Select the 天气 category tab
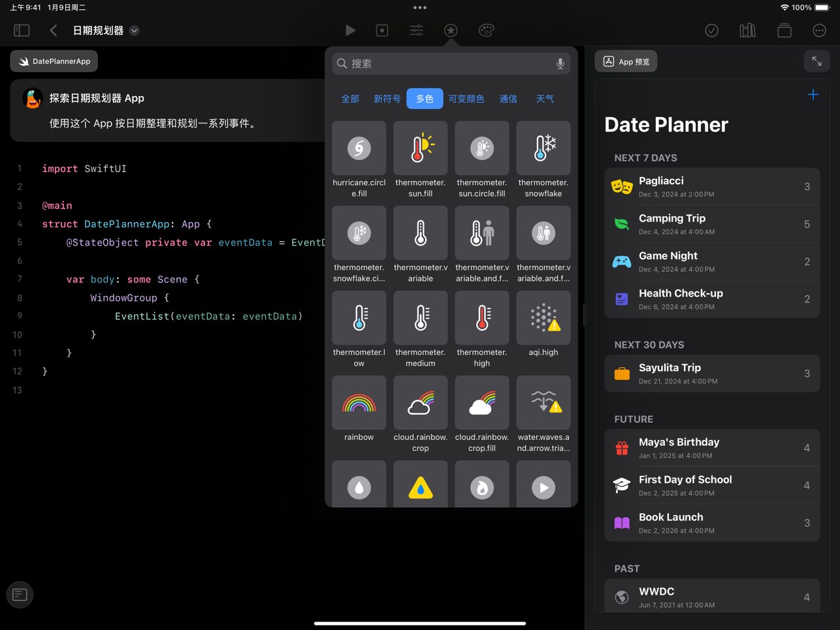 (x=545, y=99)
